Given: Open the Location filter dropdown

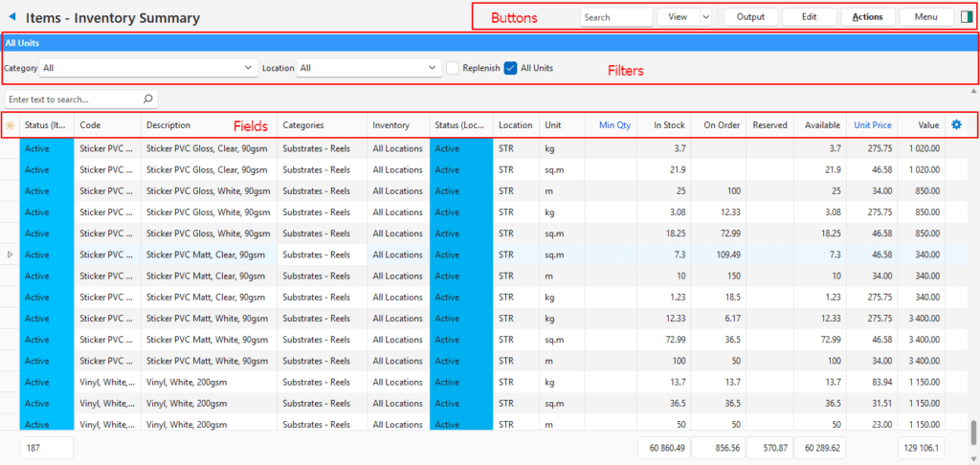Looking at the screenshot, I should coord(432,68).
